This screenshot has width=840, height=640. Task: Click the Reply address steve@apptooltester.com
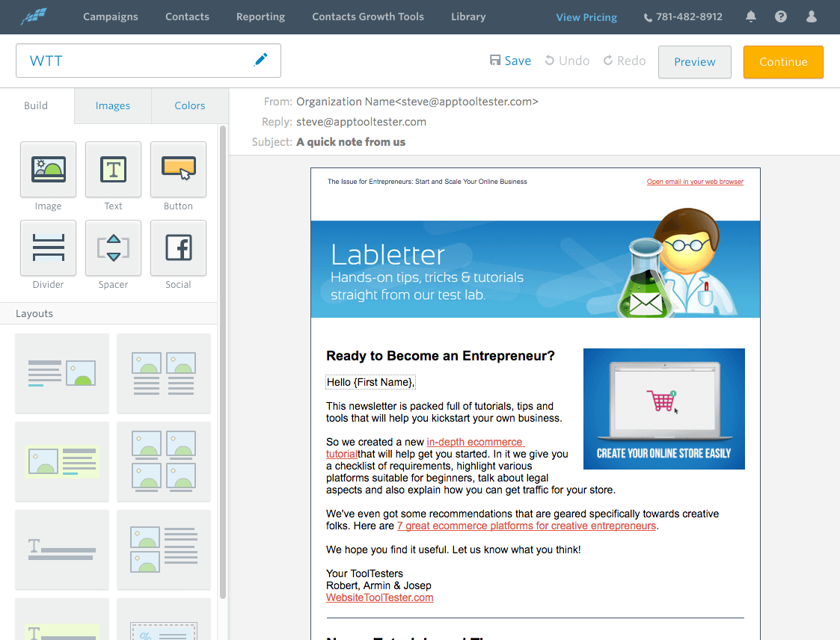point(361,122)
